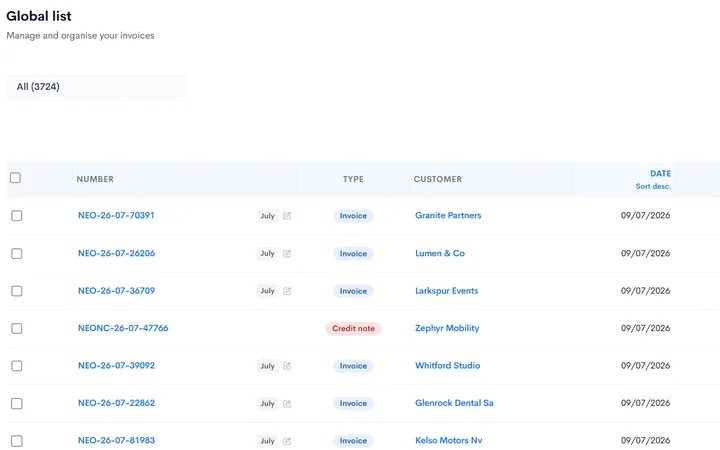Open customer Glenrock Dental Sa
The width and height of the screenshot is (720, 450).
[x=454, y=403]
